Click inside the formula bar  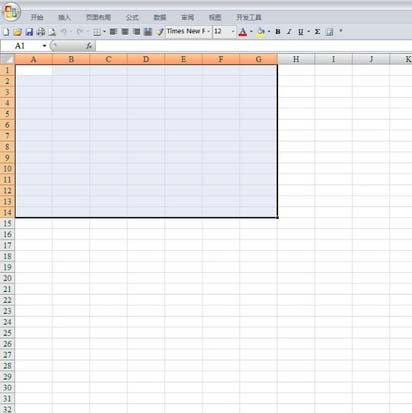253,46
